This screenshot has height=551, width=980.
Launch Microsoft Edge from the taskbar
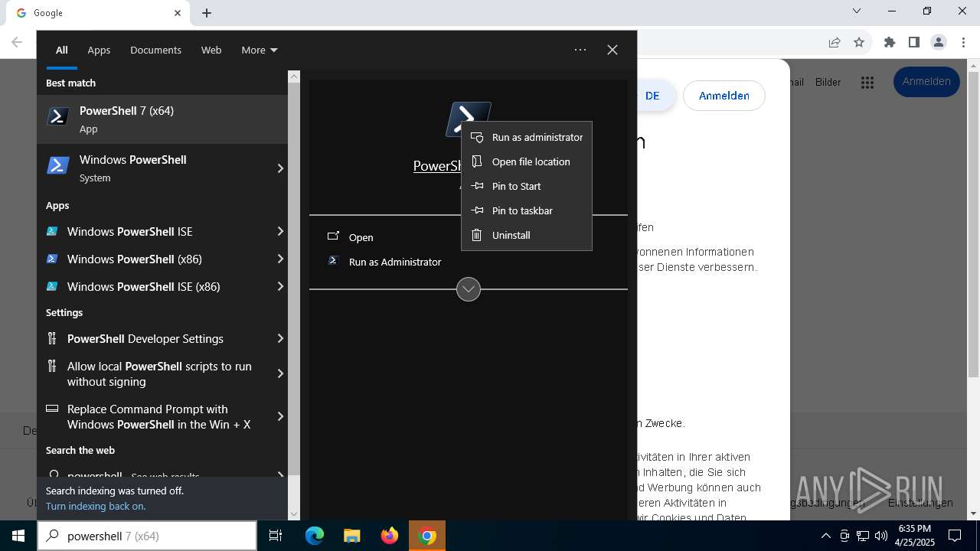click(315, 536)
